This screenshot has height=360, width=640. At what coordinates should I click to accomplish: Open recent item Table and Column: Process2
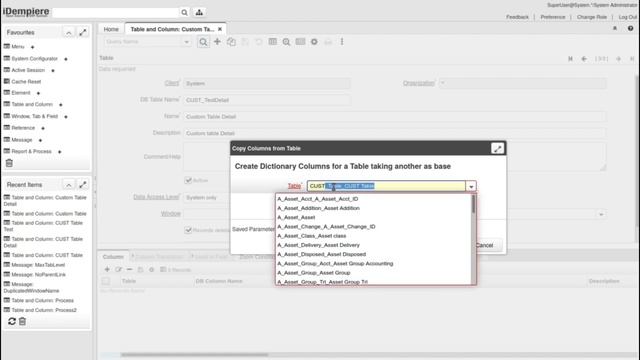pyautogui.click(x=44, y=310)
